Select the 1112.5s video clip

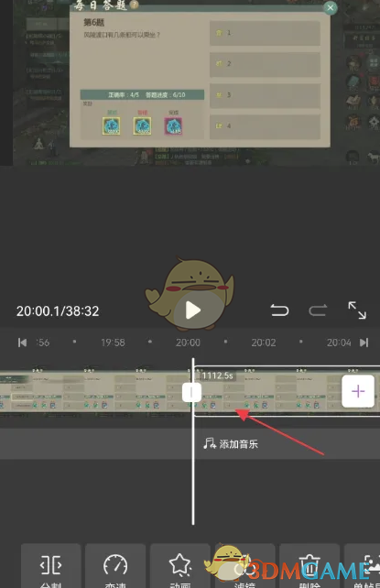point(267,391)
